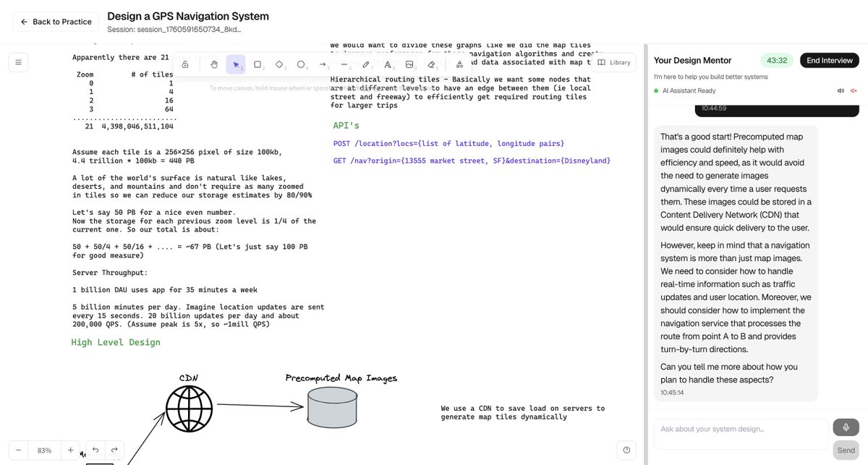Go Back to Practice
Viewport: 868px width, 465px height.
pyautogui.click(x=56, y=22)
